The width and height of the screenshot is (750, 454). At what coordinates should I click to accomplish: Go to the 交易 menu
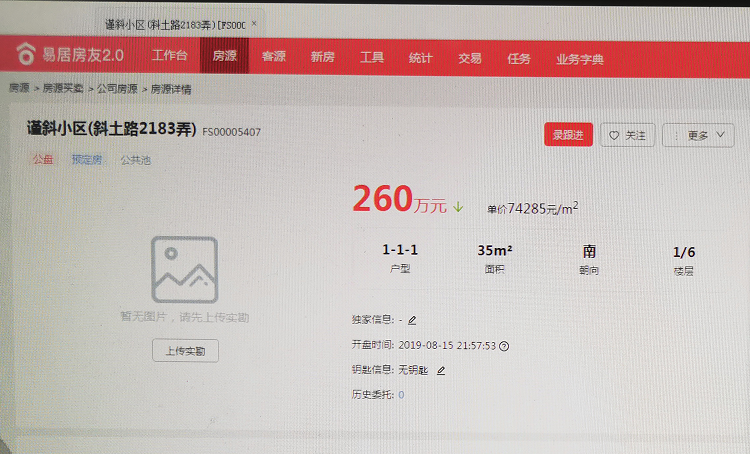coord(469,58)
